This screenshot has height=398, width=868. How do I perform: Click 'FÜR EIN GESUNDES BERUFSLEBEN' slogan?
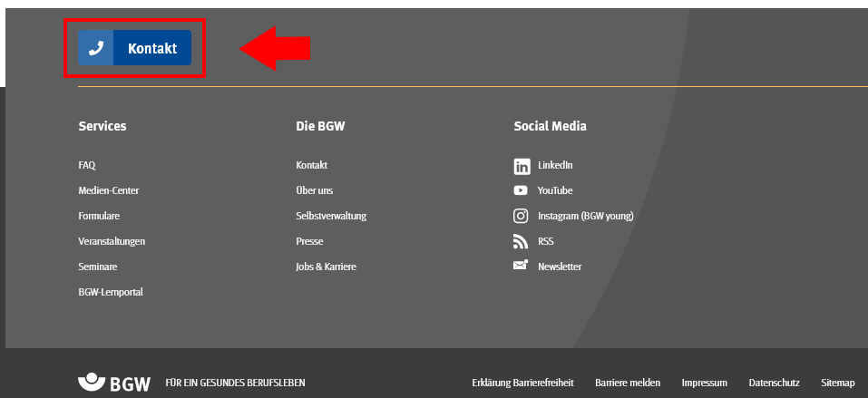[235, 383]
